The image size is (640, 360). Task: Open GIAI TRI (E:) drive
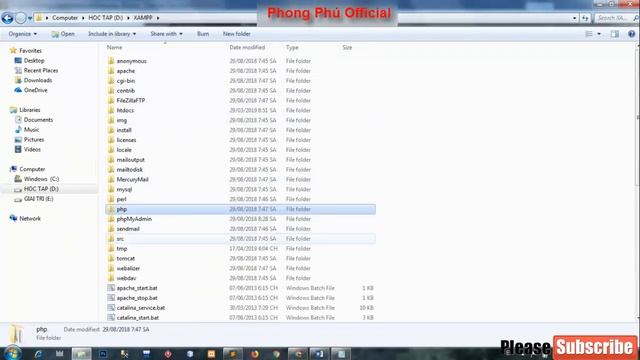[38, 198]
